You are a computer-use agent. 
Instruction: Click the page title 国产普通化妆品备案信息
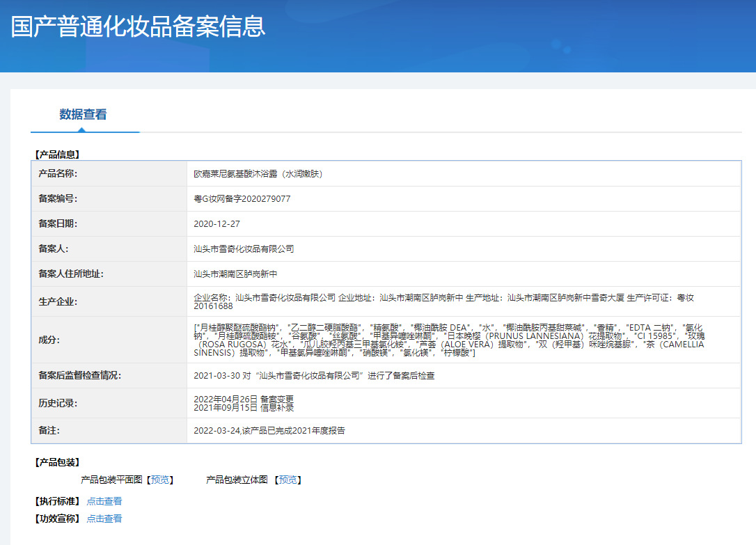click(139, 26)
